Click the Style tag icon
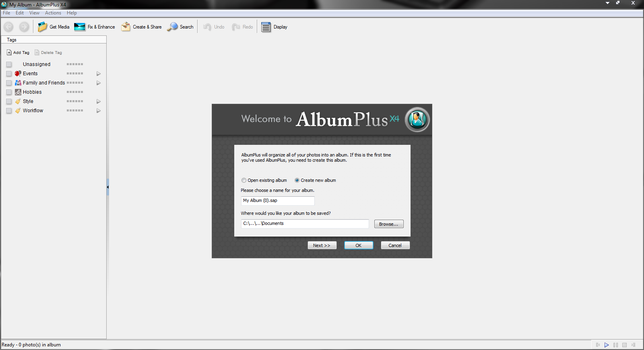Screen dimensions: 644x350 pos(18,101)
